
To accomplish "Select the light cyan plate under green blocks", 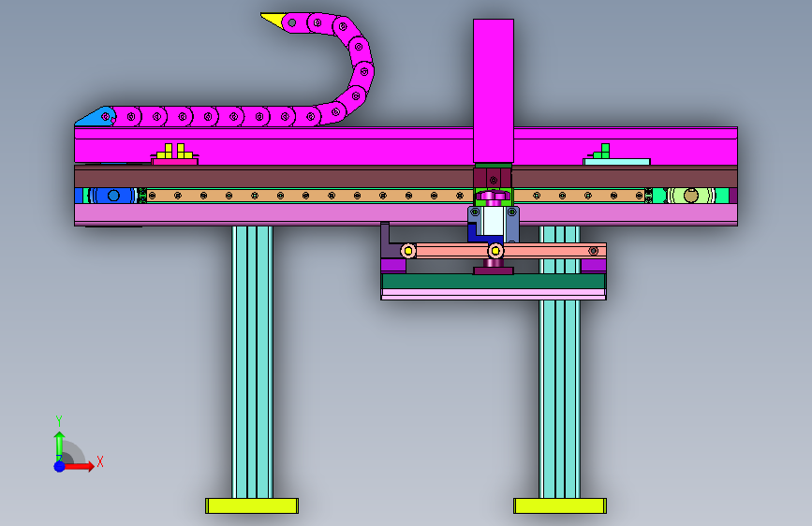I will pos(617,162).
